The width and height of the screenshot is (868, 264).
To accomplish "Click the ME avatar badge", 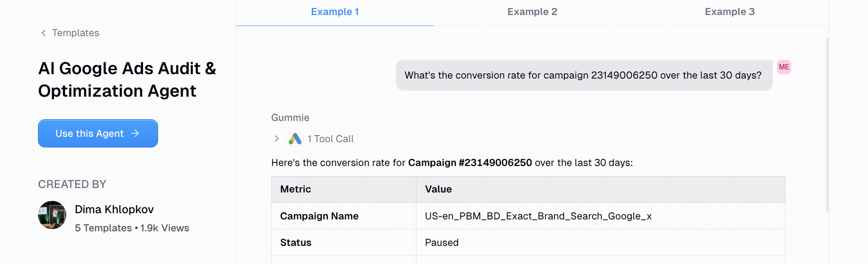I will click(785, 67).
